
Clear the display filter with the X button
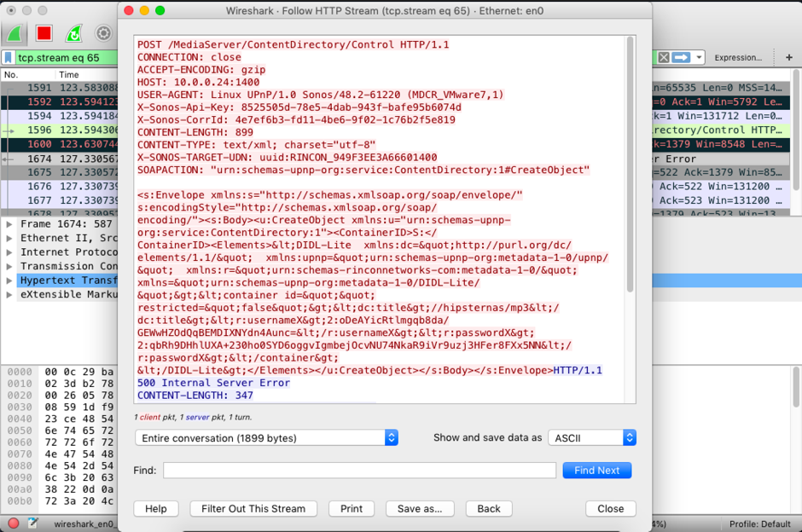click(x=664, y=58)
